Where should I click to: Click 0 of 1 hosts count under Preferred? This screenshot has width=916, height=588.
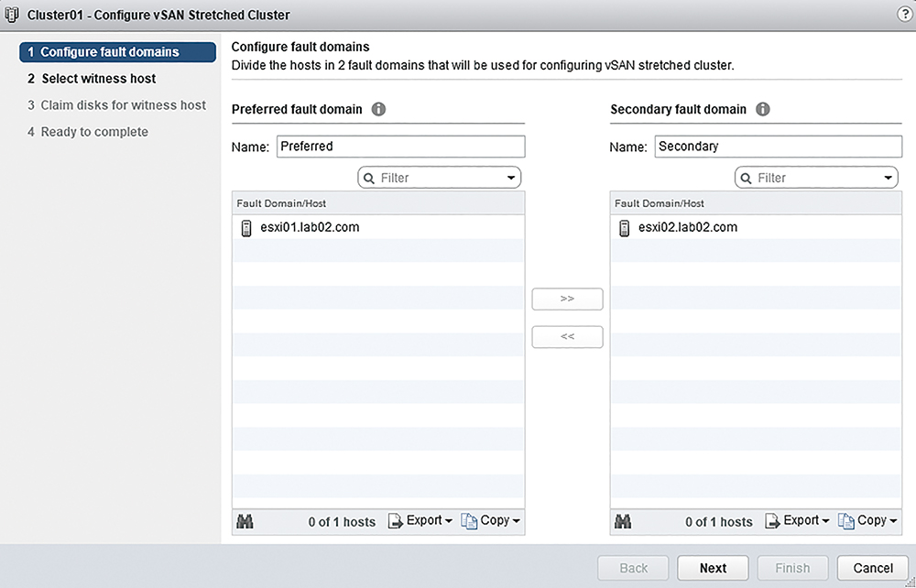click(x=342, y=522)
